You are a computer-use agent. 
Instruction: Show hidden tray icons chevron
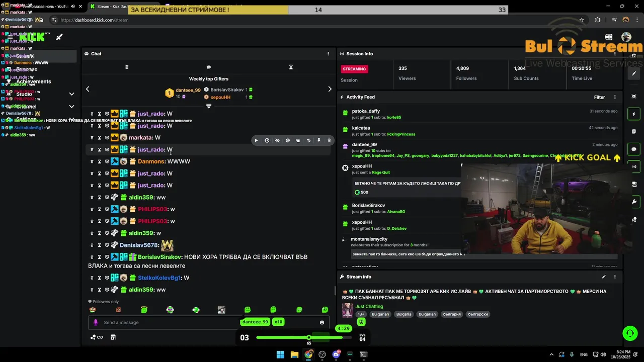(x=551, y=354)
